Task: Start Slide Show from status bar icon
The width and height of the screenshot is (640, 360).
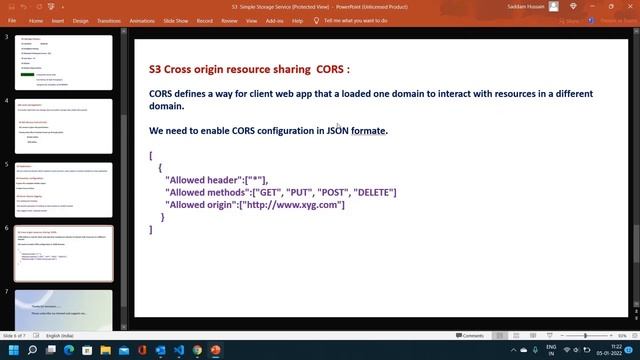Action: (x=550, y=336)
